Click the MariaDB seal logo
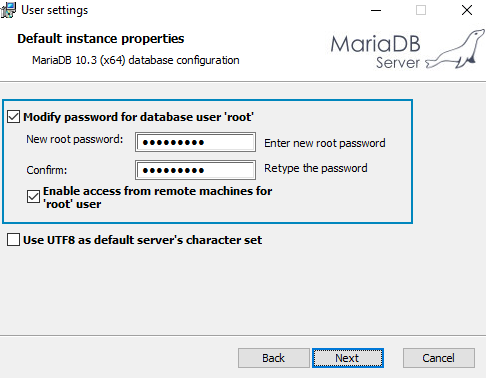Image resolution: width=486 pixels, height=378 pixels. [x=456, y=49]
